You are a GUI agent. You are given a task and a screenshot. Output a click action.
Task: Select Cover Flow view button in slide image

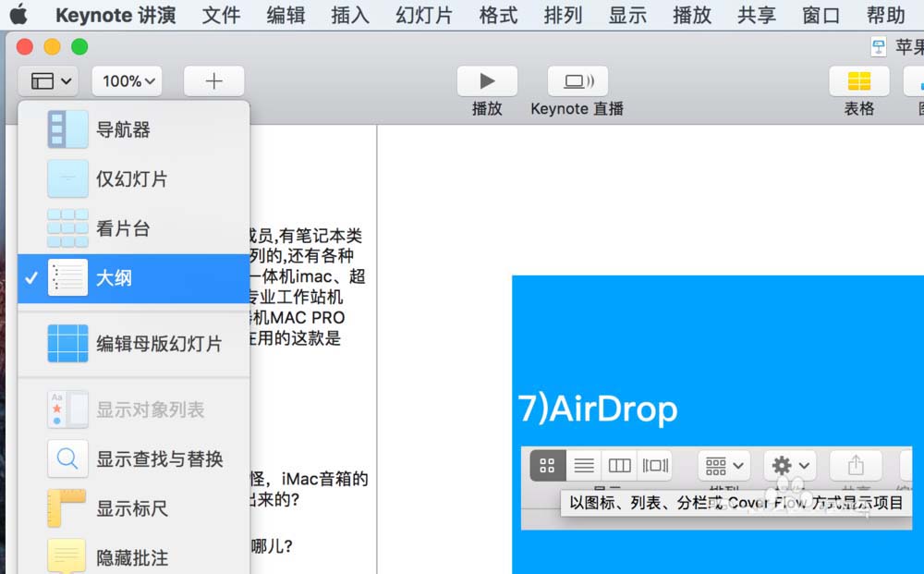655,466
